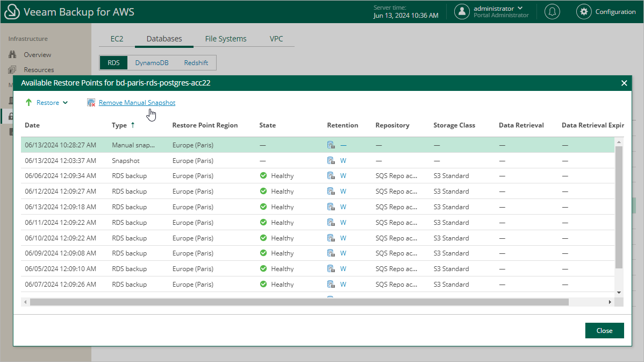Click the scroll down arrow
Screen dimensions: 644x362
point(619,293)
